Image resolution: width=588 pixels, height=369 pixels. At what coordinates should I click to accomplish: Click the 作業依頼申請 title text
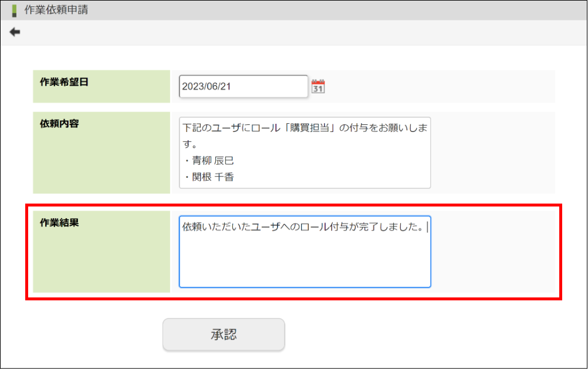tap(56, 10)
